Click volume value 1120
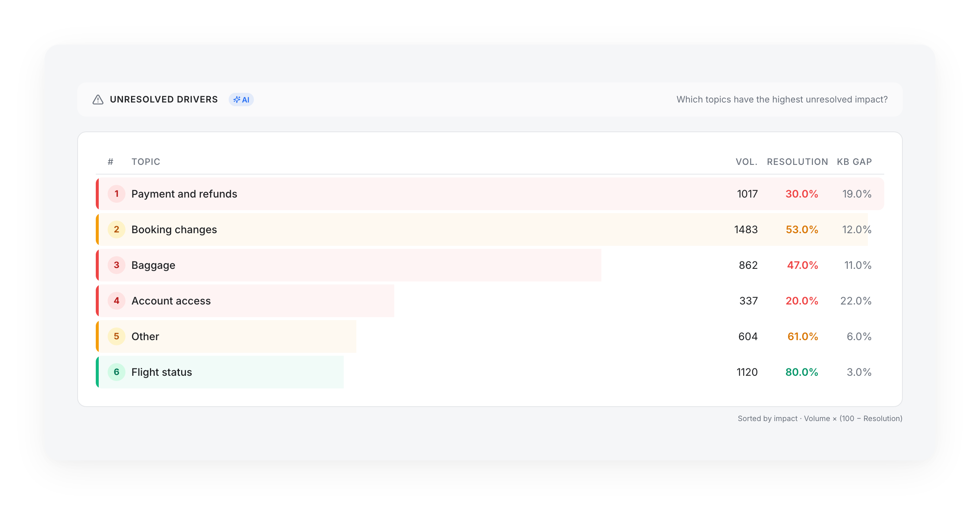The image size is (980, 505). point(747,372)
